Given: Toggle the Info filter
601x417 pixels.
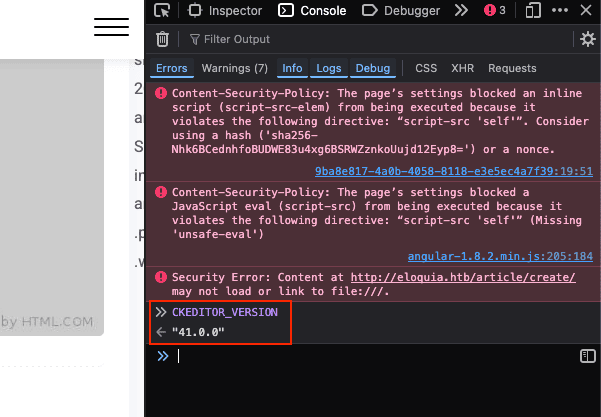Looking at the screenshot, I should pyautogui.click(x=292, y=68).
